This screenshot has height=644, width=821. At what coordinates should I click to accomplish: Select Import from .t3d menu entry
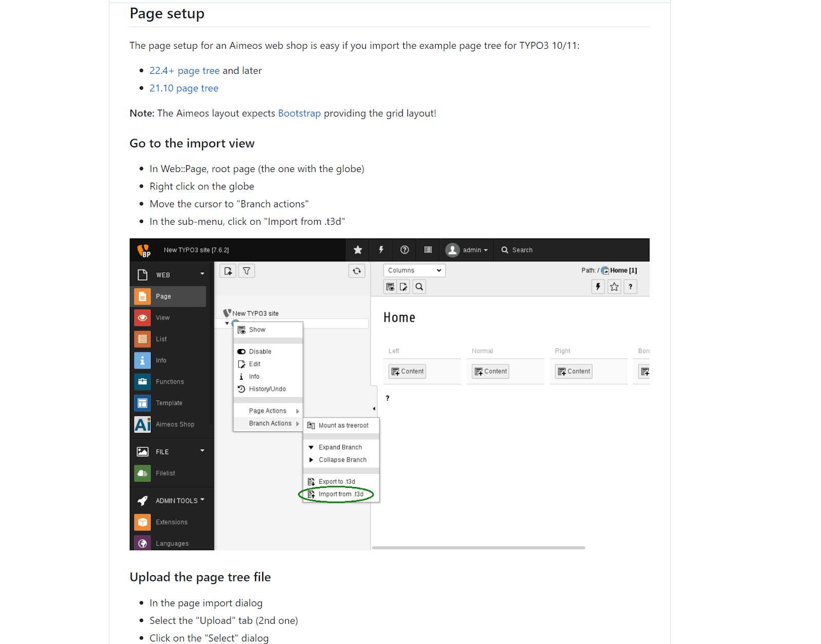[x=341, y=494]
